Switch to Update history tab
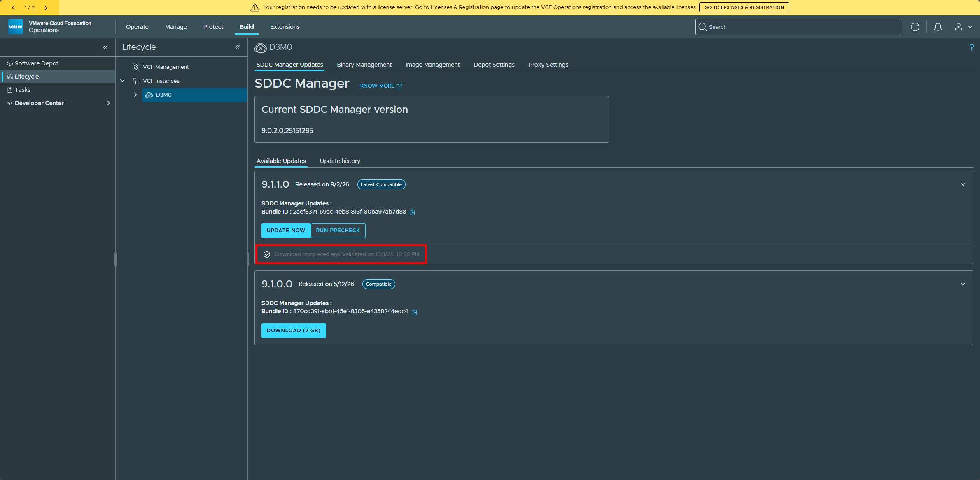The height and width of the screenshot is (480, 980). pyautogui.click(x=340, y=161)
